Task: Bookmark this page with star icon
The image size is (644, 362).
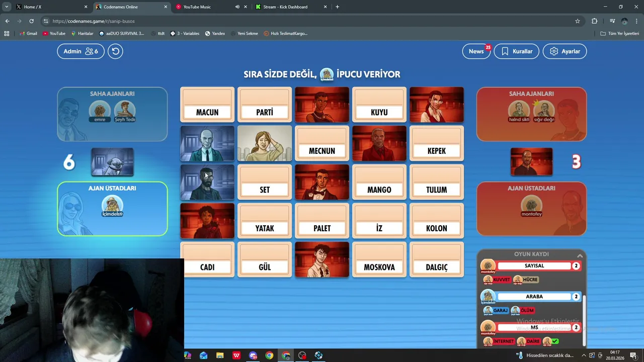Action: pos(578,21)
